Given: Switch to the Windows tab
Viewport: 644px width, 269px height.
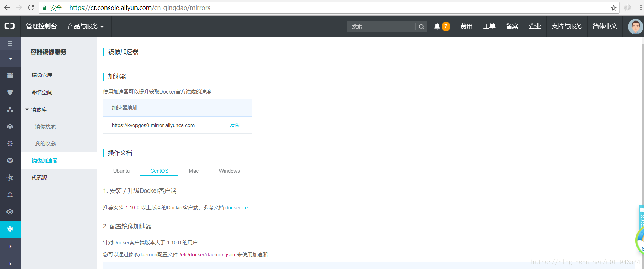Looking at the screenshot, I should tap(229, 171).
